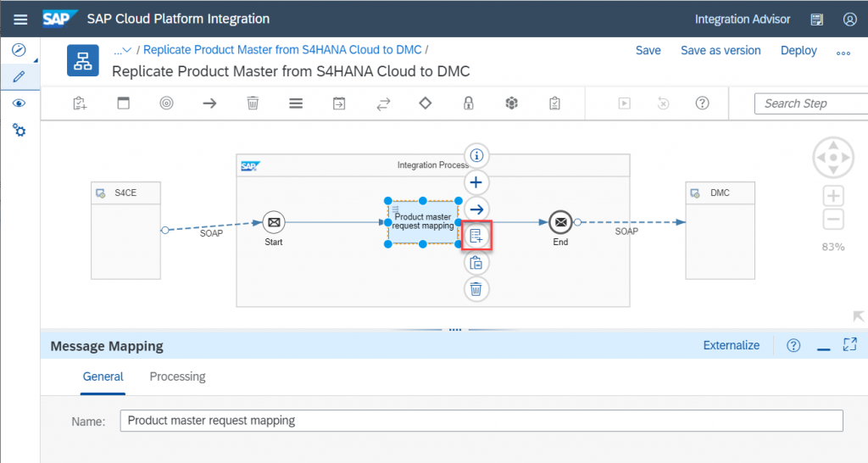Viewport: 868px width, 463px height.
Task: Click the Simulate play toolbar icon
Action: 625,103
